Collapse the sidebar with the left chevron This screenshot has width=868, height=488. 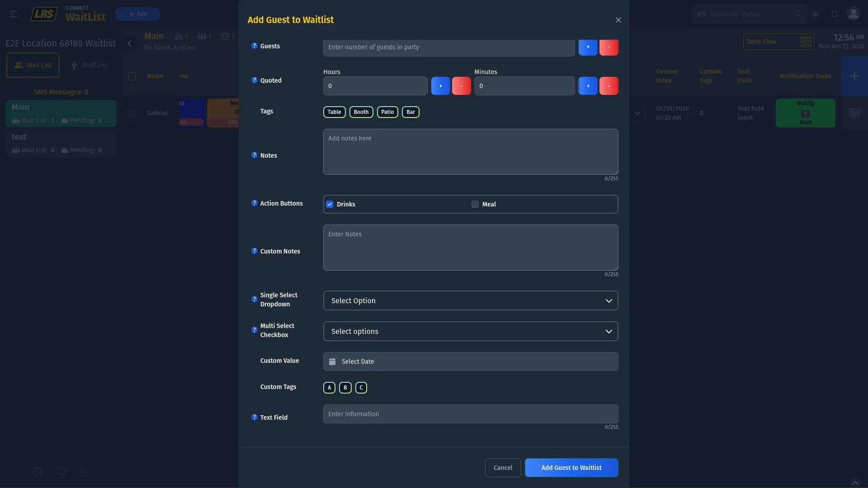(x=130, y=43)
